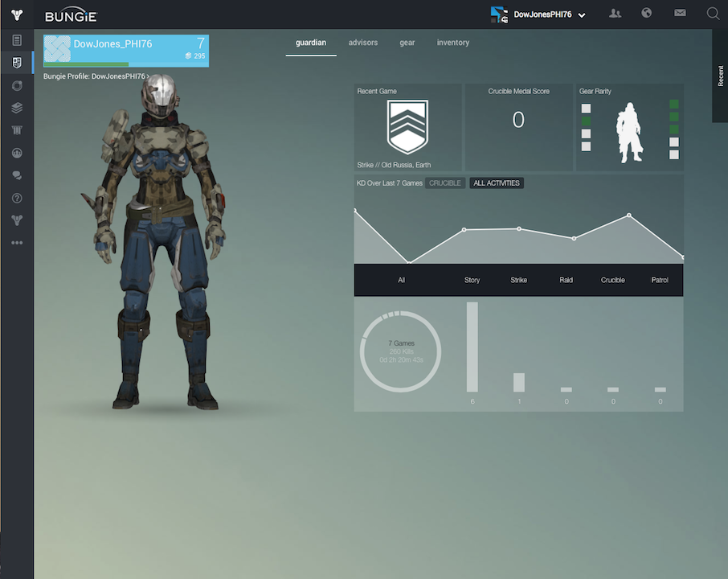Click the tall Story bar in the chart
The image size is (728, 579).
tap(472, 347)
